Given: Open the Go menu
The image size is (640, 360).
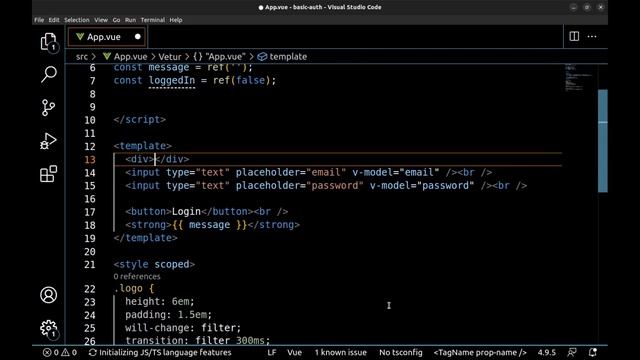Looking at the screenshot, I should 116,20.
